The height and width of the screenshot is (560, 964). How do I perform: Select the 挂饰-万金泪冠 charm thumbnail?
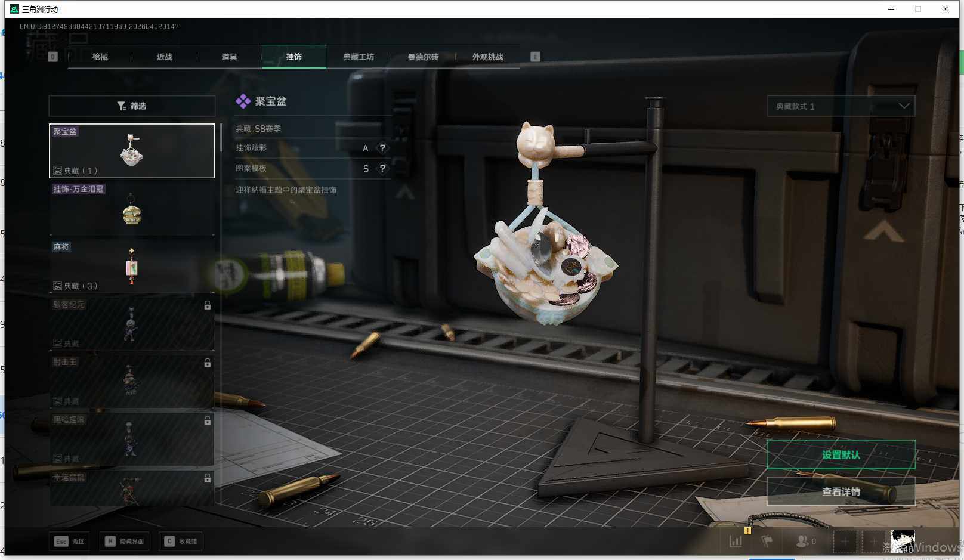point(132,209)
